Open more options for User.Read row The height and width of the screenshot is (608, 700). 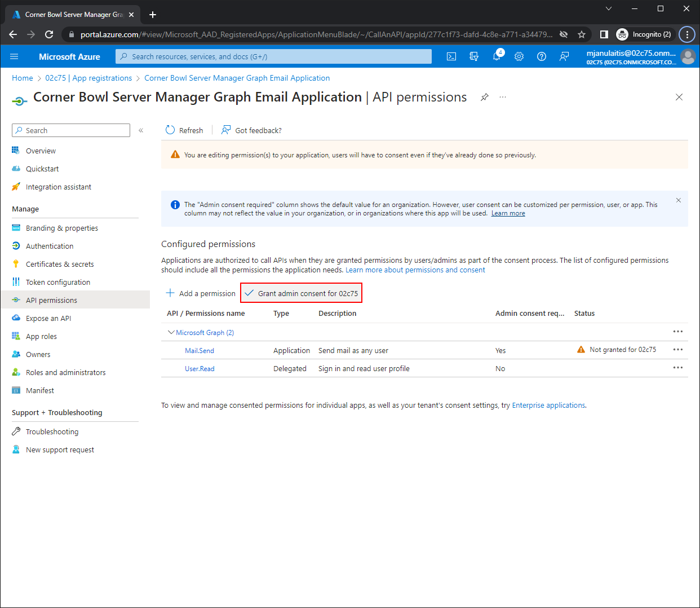click(677, 368)
